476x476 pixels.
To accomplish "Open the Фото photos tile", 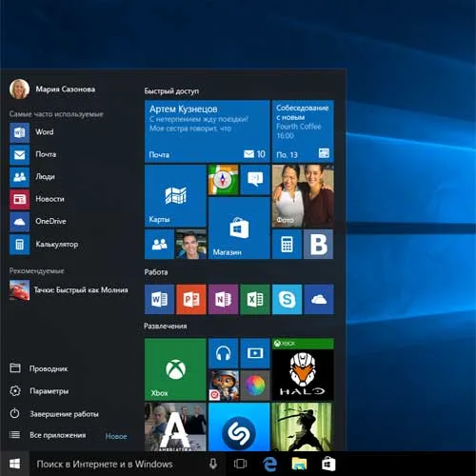I will click(303, 196).
